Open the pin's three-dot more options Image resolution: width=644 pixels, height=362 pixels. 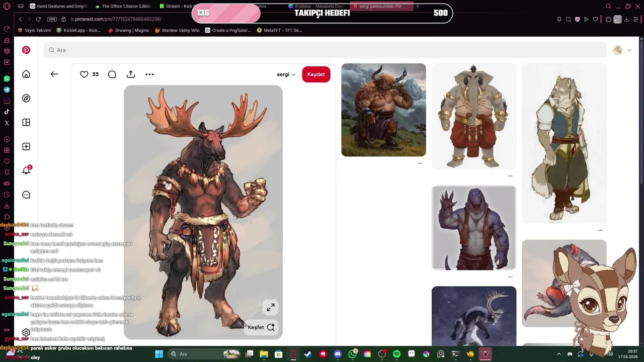(x=149, y=74)
